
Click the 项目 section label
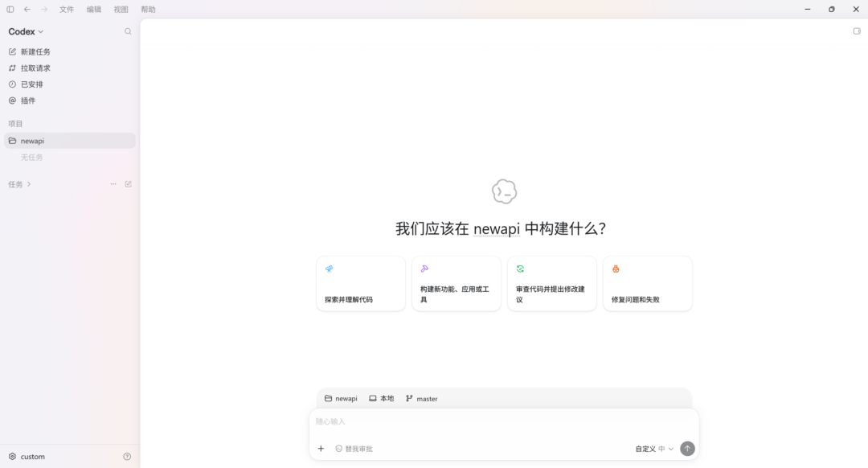pyautogui.click(x=15, y=124)
